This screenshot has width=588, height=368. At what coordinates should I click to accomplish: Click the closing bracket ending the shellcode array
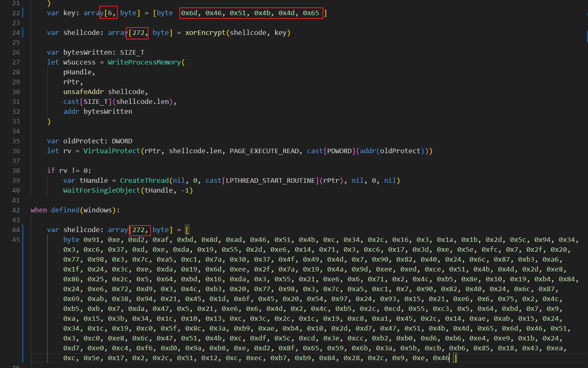coord(455,358)
